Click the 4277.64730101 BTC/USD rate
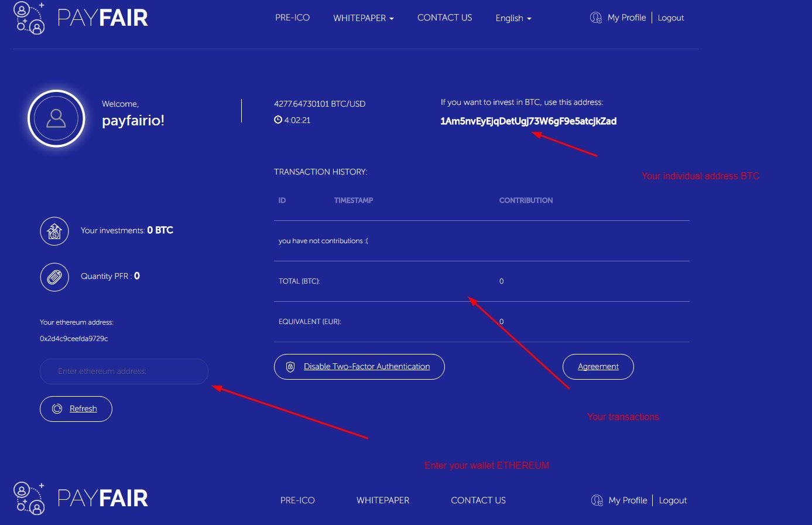Screen dimensions: 812x525 pos(320,104)
